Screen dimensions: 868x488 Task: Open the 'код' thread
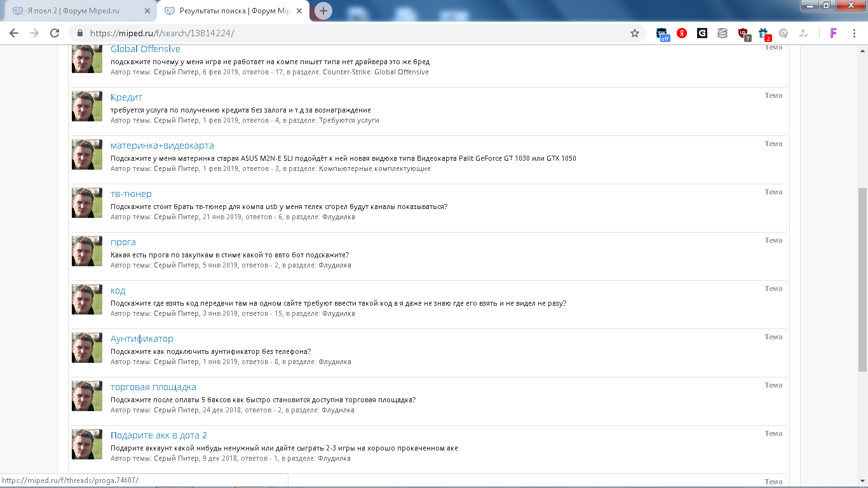pos(118,290)
